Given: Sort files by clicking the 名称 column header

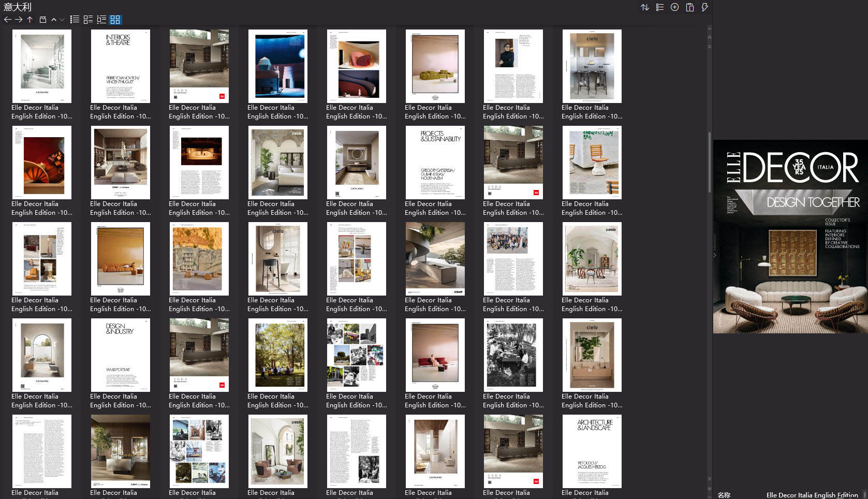Looking at the screenshot, I should 724,495.
